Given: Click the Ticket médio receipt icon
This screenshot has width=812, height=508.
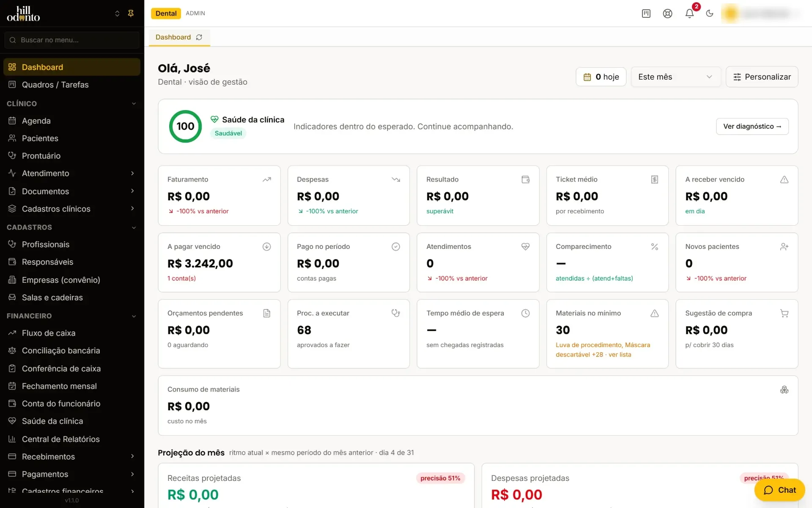Looking at the screenshot, I should (655, 179).
